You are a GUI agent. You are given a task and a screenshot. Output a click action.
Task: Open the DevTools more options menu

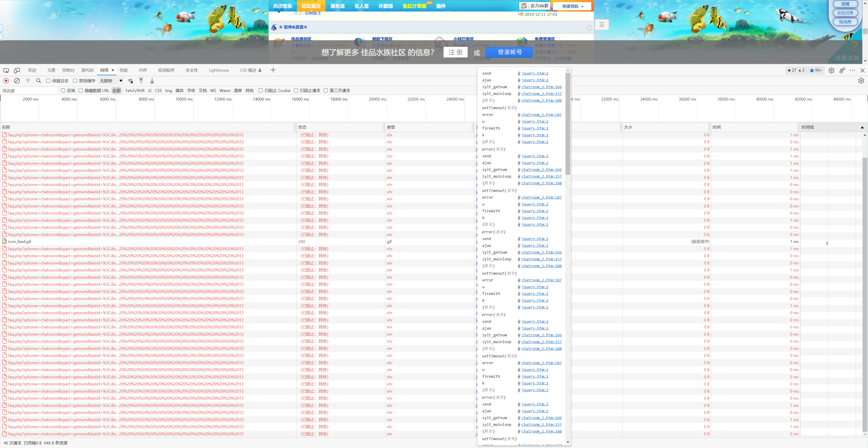tap(852, 70)
